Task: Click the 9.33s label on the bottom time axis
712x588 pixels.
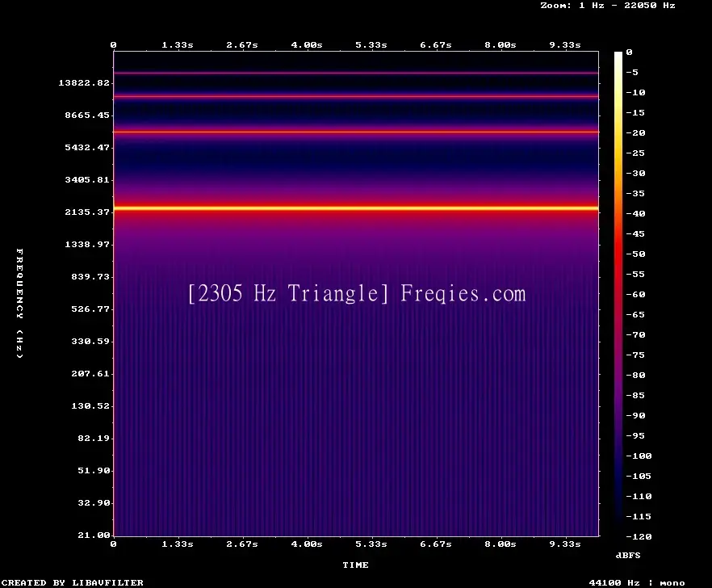Action: (x=565, y=544)
